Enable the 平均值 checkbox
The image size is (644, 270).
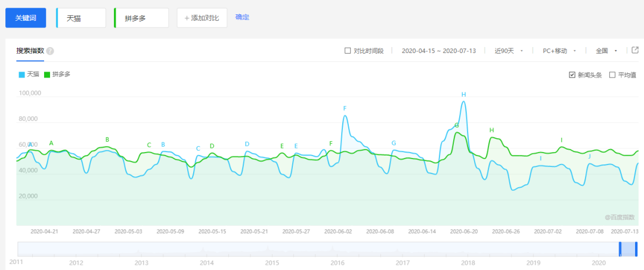612,75
